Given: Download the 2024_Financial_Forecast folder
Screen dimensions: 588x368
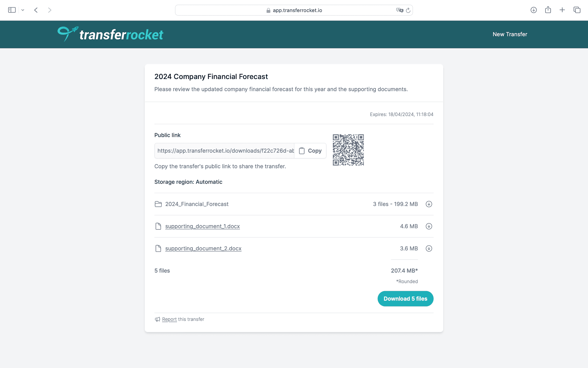Looking at the screenshot, I should pos(429,204).
